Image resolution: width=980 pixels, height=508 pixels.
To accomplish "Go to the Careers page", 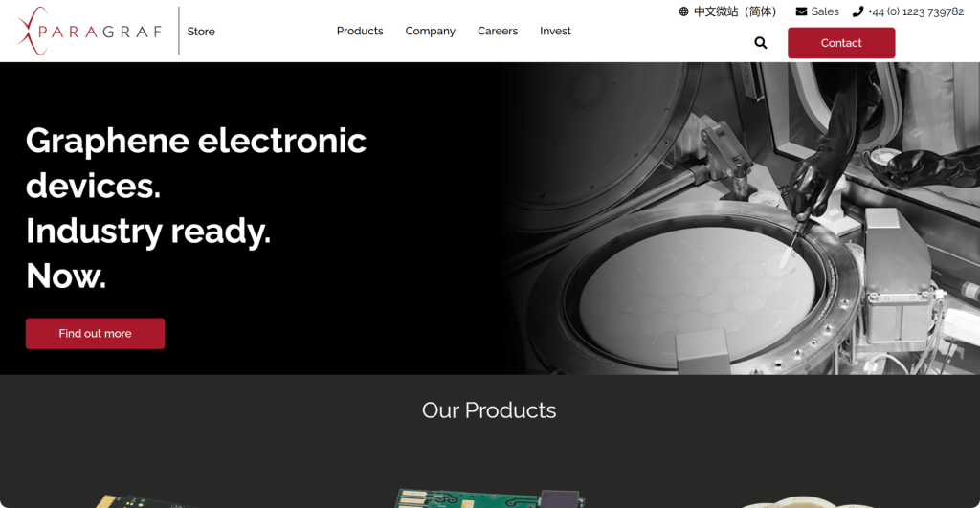I will (498, 31).
